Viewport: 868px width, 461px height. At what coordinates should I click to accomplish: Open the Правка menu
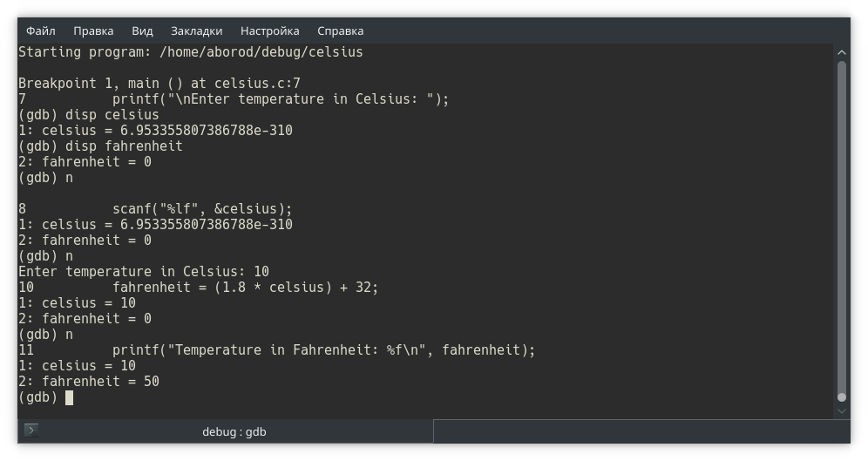pyautogui.click(x=93, y=31)
